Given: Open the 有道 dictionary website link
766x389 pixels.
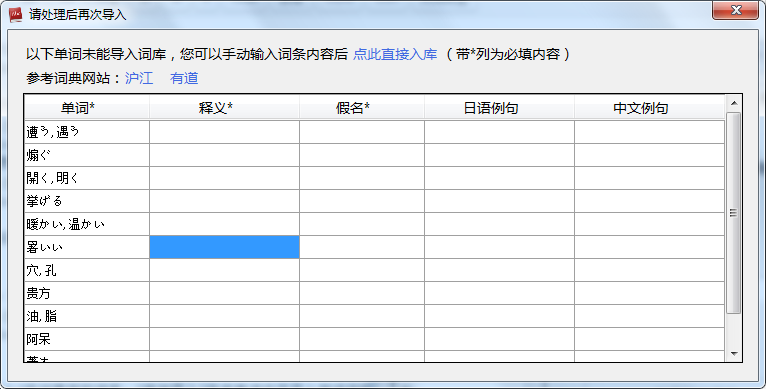Looking at the screenshot, I should 184,78.
